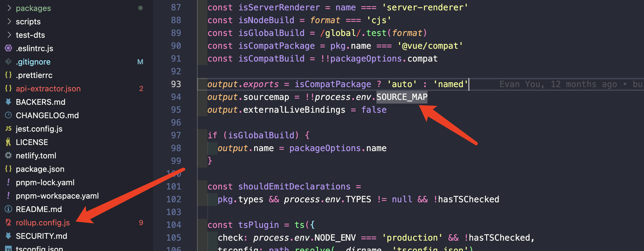Click the '@vue/compat' string literal
Viewport: 644px width, 251px height.
pos(430,46)
